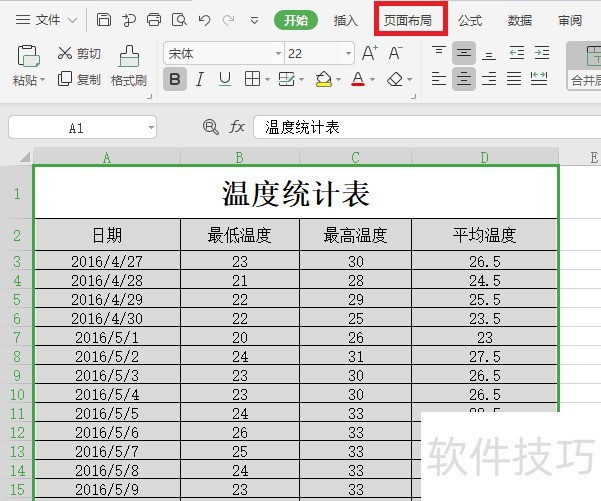The height and width of the screenshot is (501, 601).
Task: Align text left
Action: click(x=438, y=79)
